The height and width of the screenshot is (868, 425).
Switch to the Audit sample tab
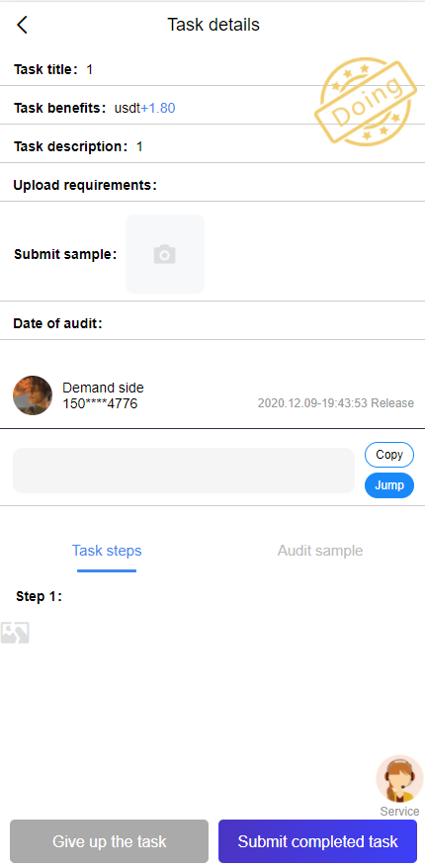pos(320,551)
